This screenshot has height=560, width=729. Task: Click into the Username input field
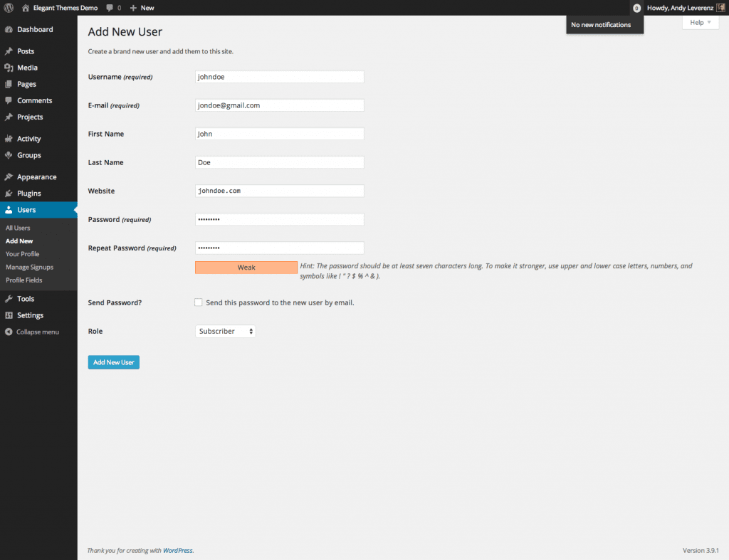tap(279, 77)
